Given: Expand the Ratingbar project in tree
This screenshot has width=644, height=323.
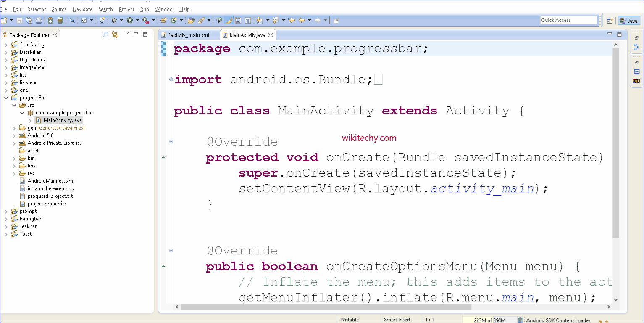Looking at the screenshot, I should (6, 219).
